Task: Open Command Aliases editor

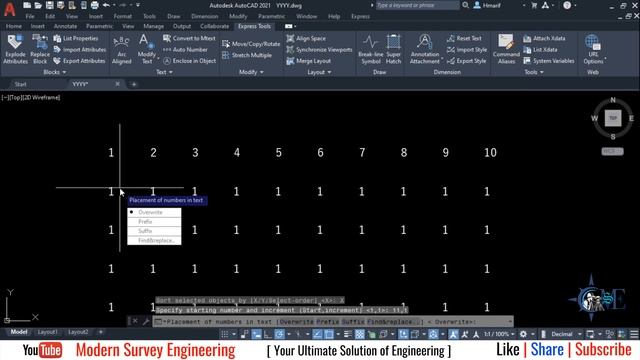Action: point(506,49)
